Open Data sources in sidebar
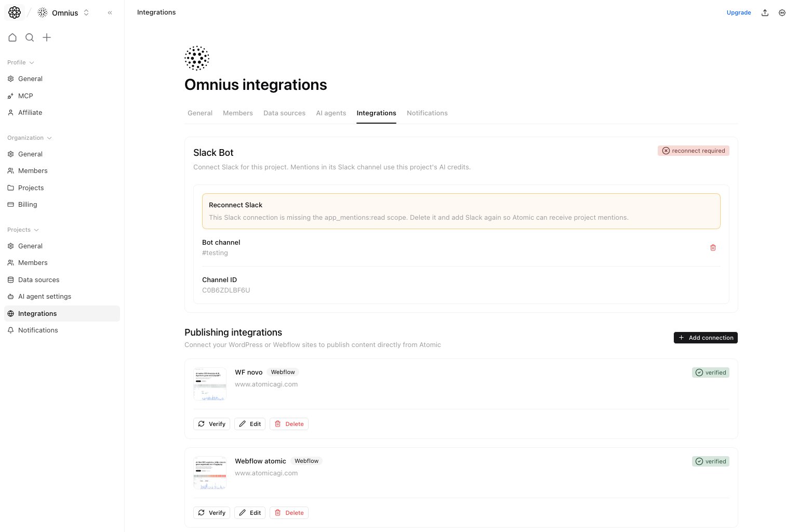Screen dimensions: 798x532 [x=62, y=280]
